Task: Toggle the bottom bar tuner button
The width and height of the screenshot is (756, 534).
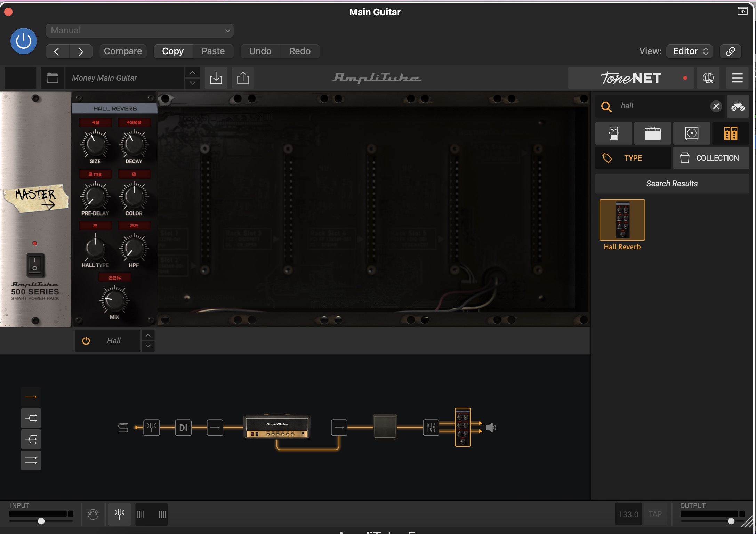Action: pos(120,514)
